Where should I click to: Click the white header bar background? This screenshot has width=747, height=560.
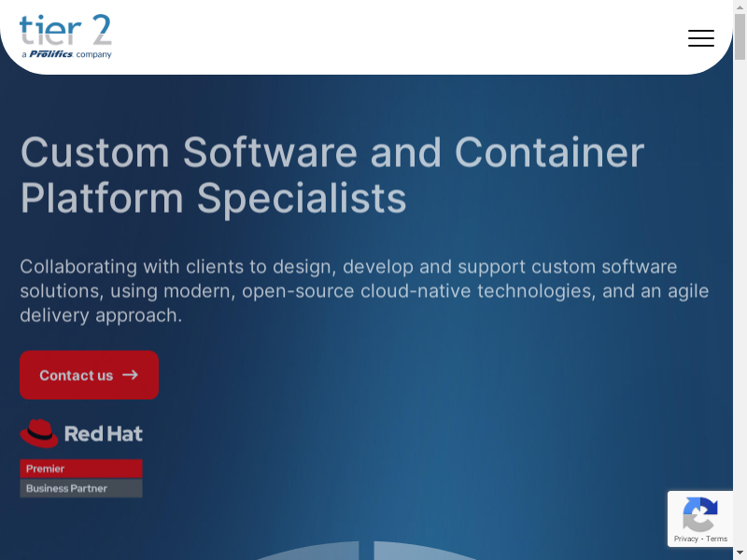[373, 37]
